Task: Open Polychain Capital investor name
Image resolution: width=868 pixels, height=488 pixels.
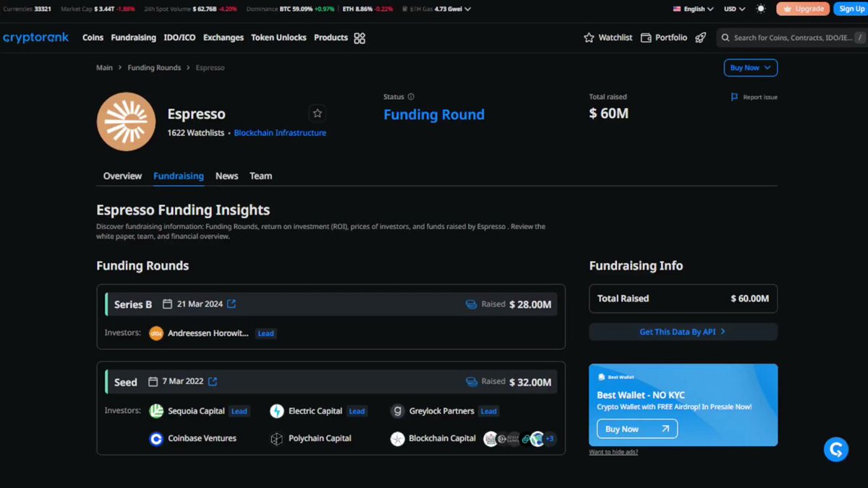Action: 320,439
